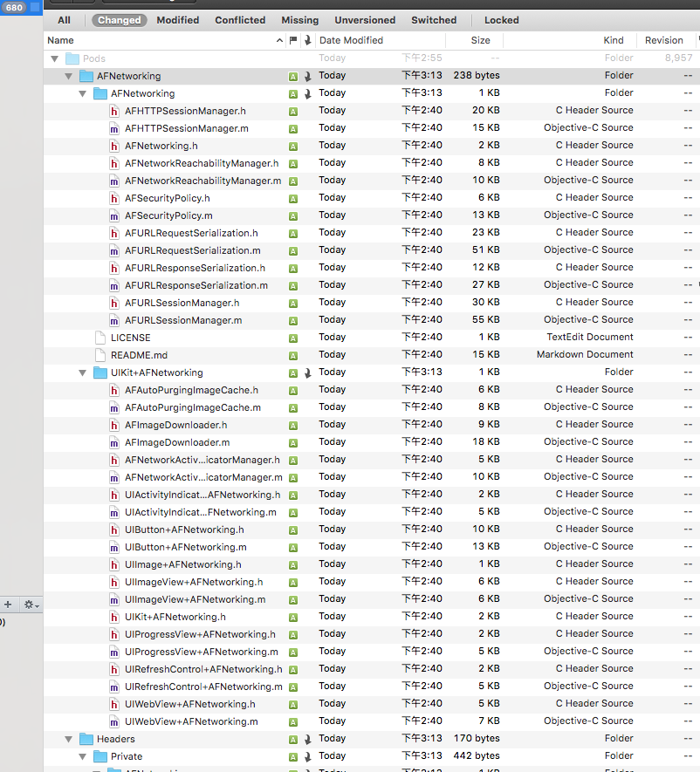Click the AFNetworking.h file icon

(114, 147)
